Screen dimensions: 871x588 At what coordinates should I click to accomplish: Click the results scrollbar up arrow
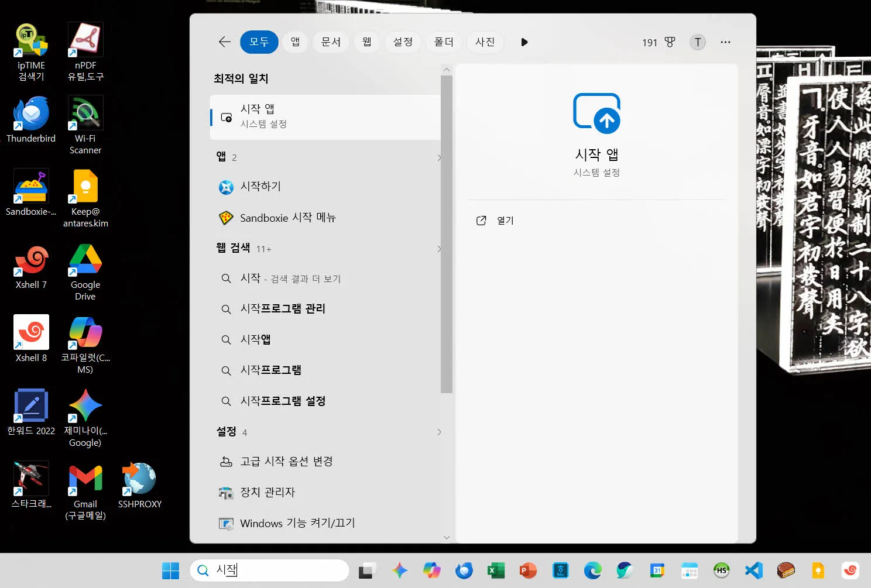click(447, 70)
